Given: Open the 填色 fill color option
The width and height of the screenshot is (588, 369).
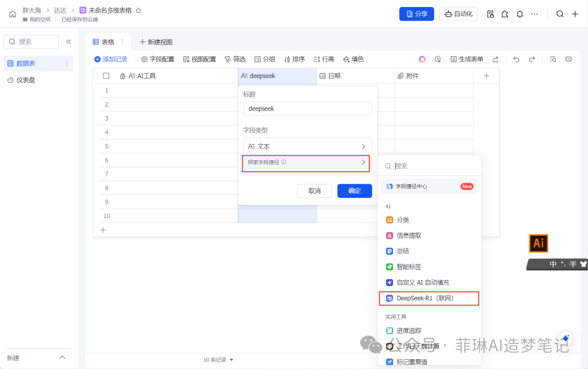Looking at the screenshot, I should click(353, 59).
